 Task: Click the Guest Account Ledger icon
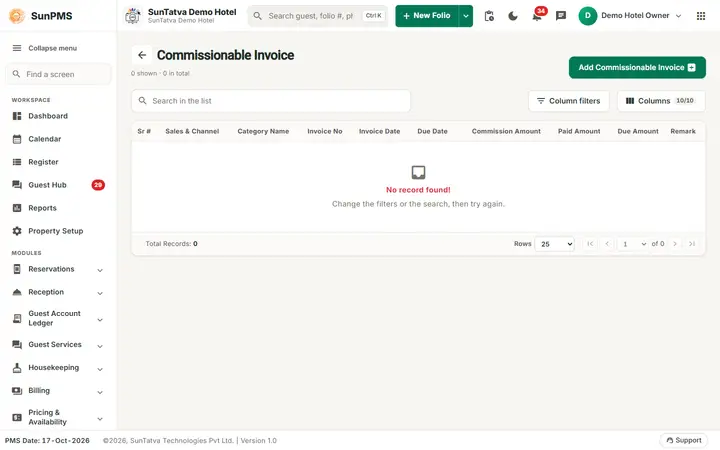(17, 318)
